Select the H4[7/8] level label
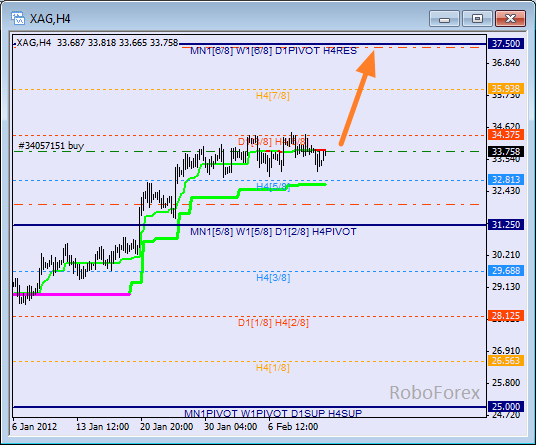 click(272, 96)
